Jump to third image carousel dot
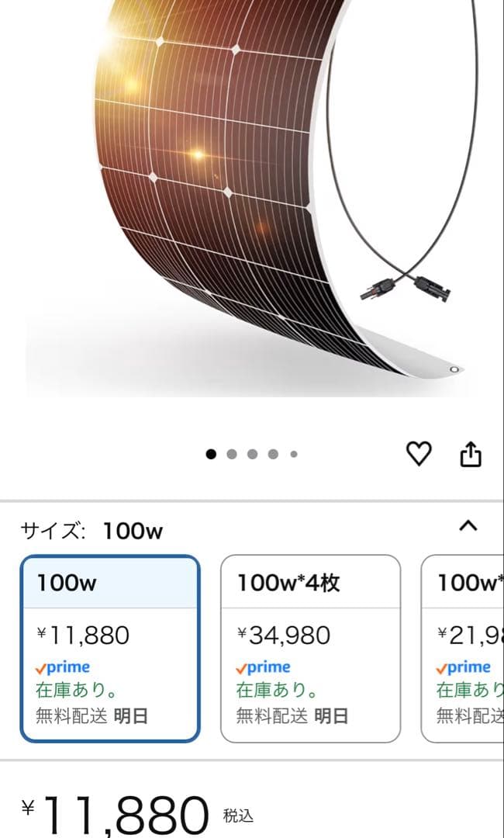 [x=252, y=455]
